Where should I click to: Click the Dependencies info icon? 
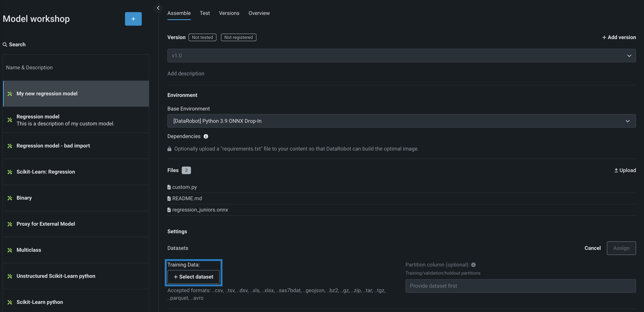[206, 136]
